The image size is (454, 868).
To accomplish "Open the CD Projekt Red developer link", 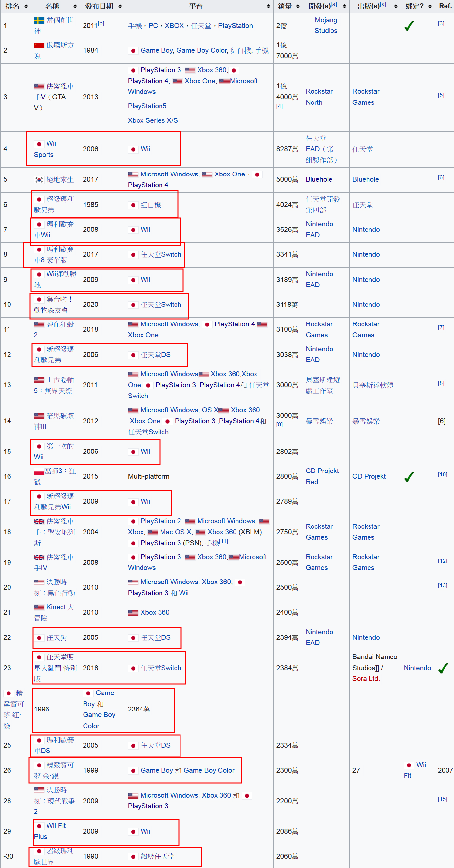I will click(x=322, y=476).
